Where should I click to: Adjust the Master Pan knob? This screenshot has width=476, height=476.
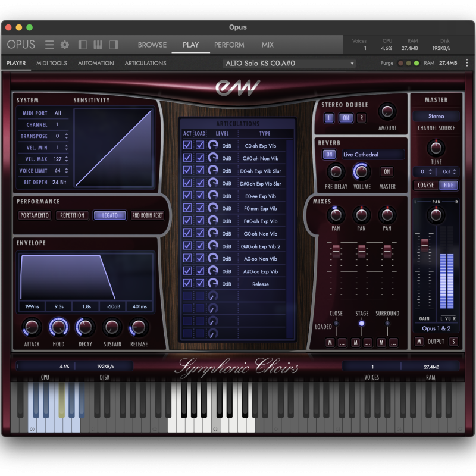[436, 215]
